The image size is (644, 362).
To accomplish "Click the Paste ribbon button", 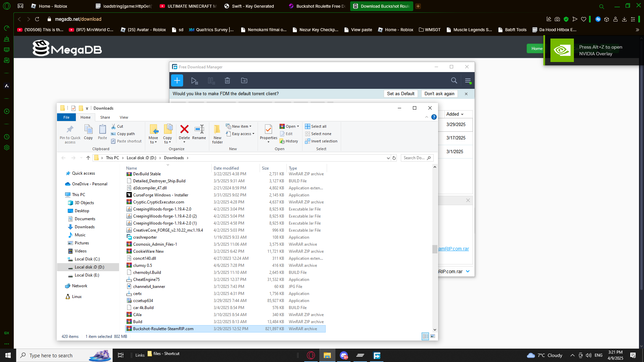I will (102, 132).
